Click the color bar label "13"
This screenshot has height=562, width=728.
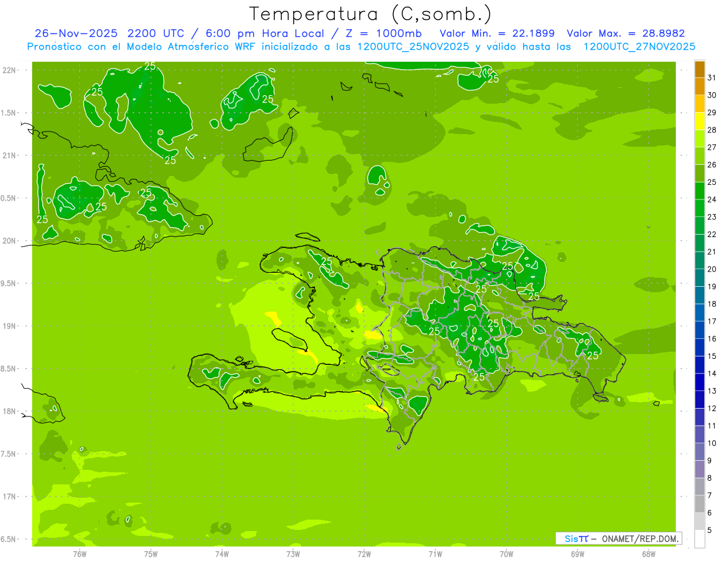[x=712, y=391]
